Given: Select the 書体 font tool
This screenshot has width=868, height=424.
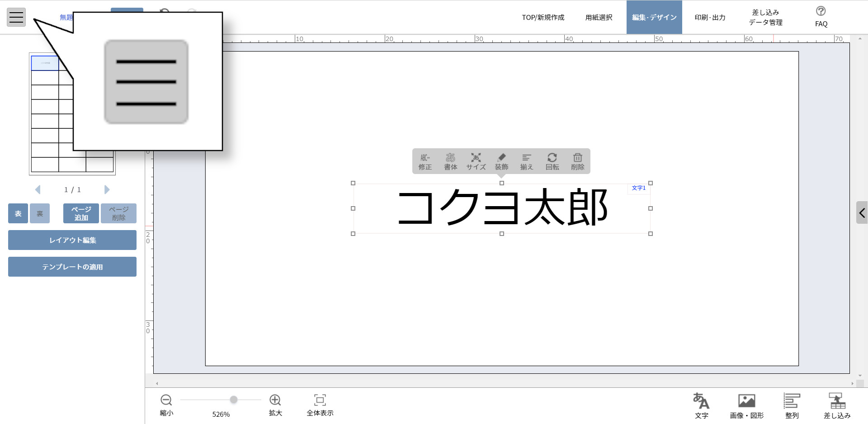Looking at the screenshot, I should [450, 161].
